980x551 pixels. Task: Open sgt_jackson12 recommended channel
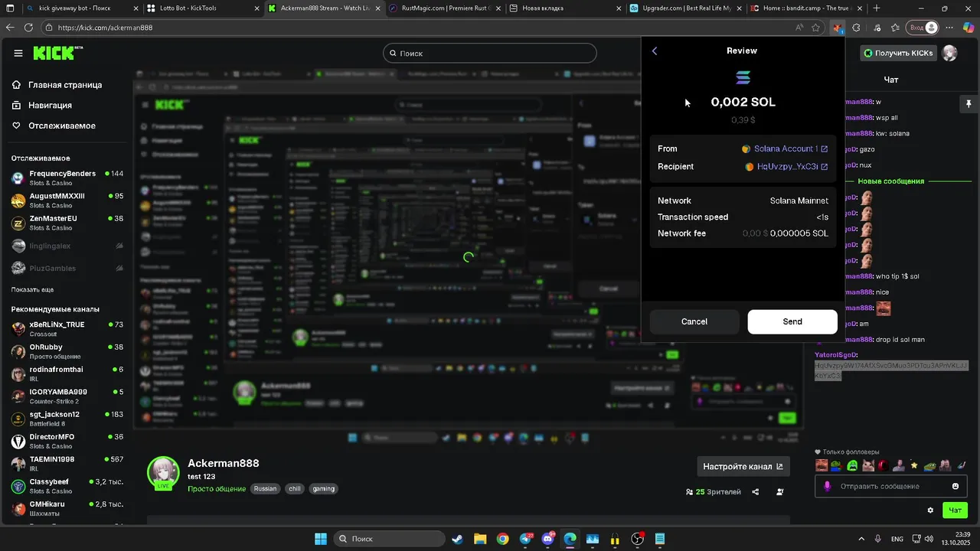[x=67, y=419]
